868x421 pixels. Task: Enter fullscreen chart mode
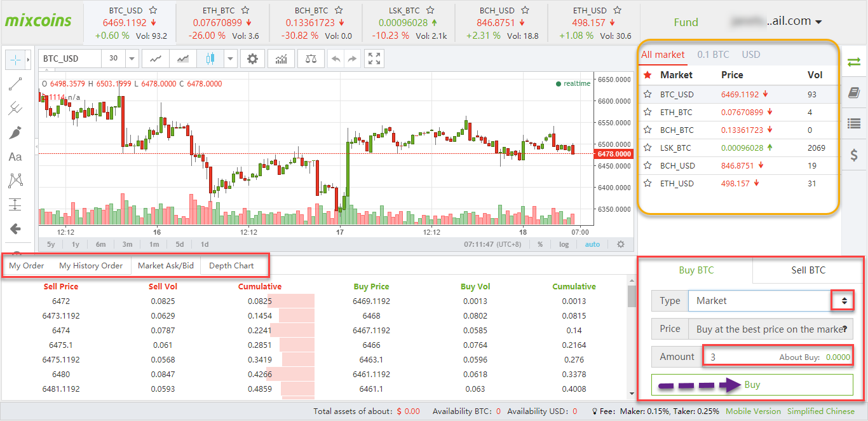[375, 59]
